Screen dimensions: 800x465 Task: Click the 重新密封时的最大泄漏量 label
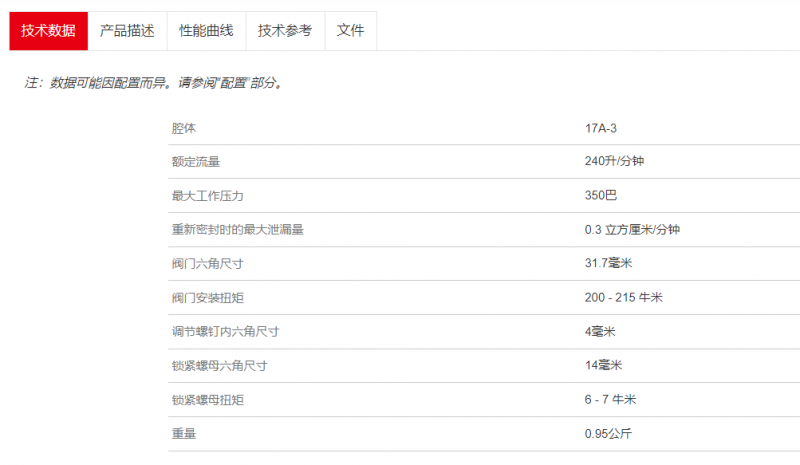click(238, 230)
